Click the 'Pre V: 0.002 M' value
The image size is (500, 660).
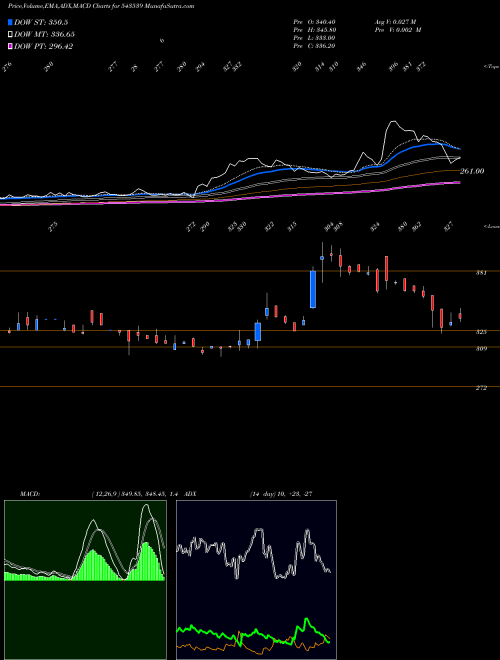(398, 30)
